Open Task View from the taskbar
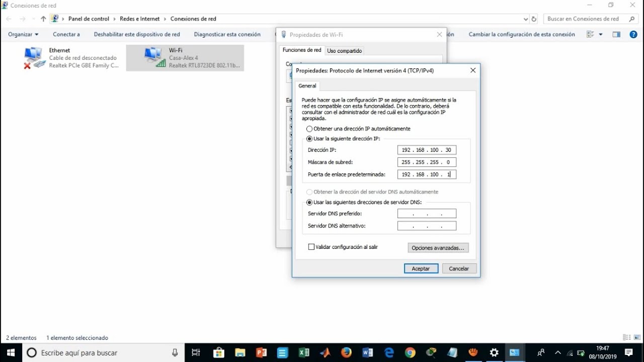The height and width of the screenshot is (362, 644). [x=196, y=352]
